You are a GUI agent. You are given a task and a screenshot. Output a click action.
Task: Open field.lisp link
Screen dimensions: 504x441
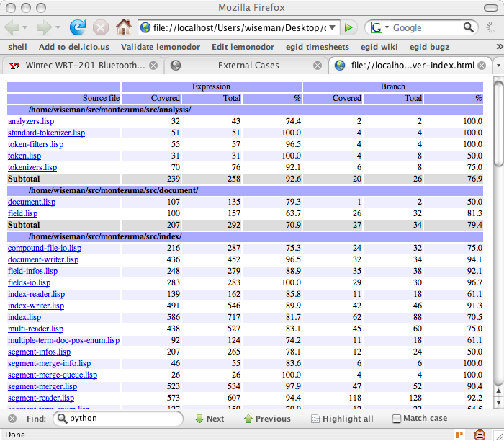click(x=22, y=213)
